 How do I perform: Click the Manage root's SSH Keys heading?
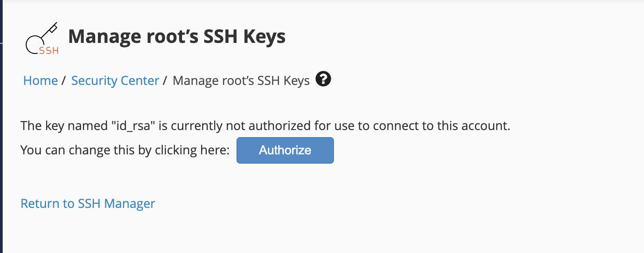pyautogui.click(x=177, y=37)
